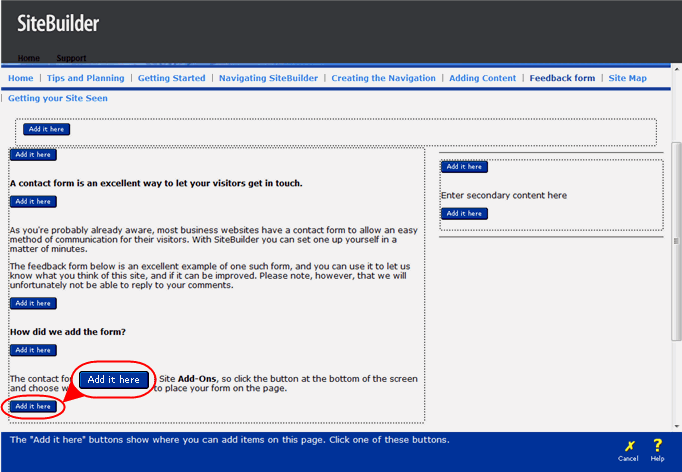Open the Home navigation link
The image size is (682, 472).
click(x=20, y=78)
